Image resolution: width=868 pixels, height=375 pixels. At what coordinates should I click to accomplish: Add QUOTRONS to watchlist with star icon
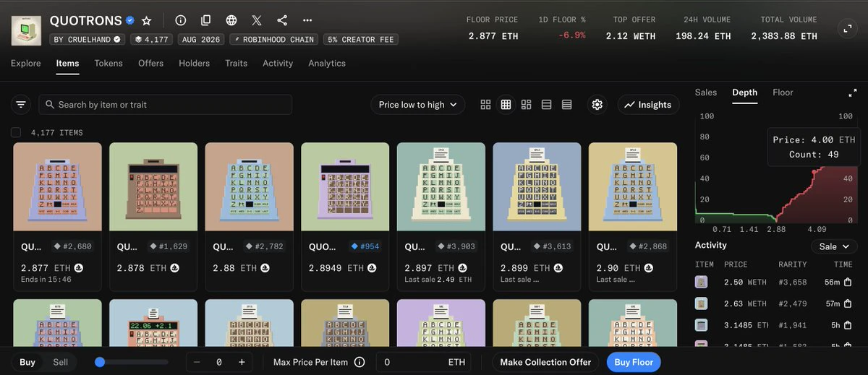(x=147, y=21)
